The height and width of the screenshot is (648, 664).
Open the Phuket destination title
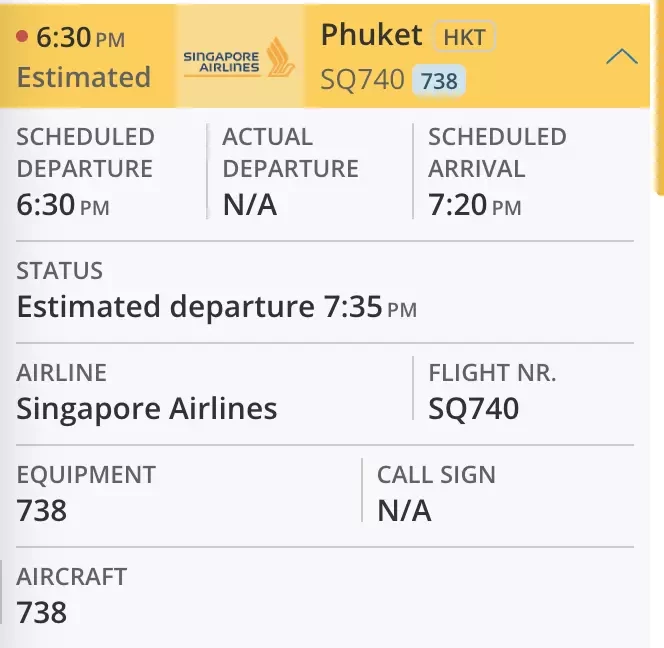point(371,35)
